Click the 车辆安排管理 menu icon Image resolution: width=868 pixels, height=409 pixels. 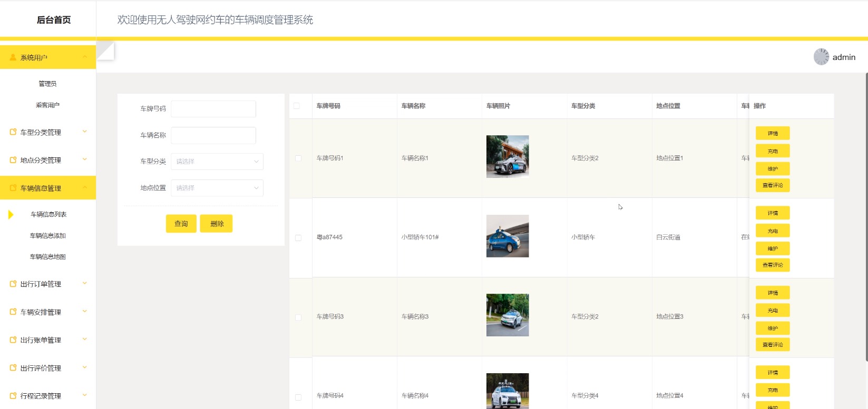[x=13, y=312]
